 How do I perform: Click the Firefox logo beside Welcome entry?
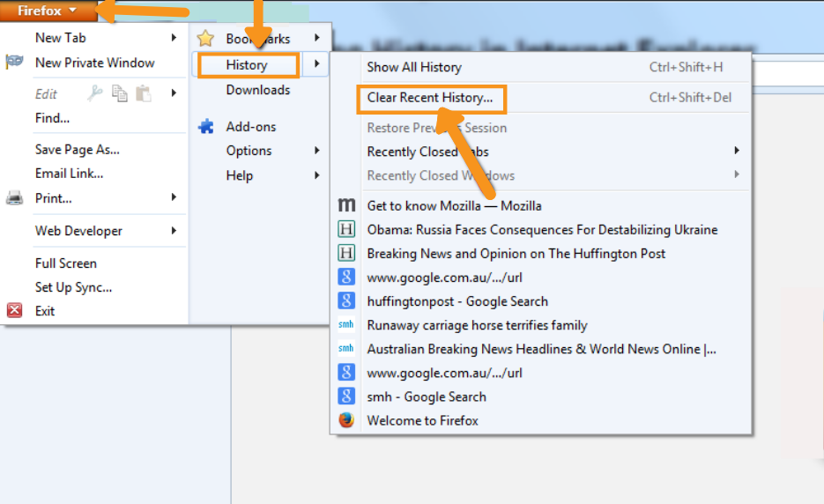(346, 420)
